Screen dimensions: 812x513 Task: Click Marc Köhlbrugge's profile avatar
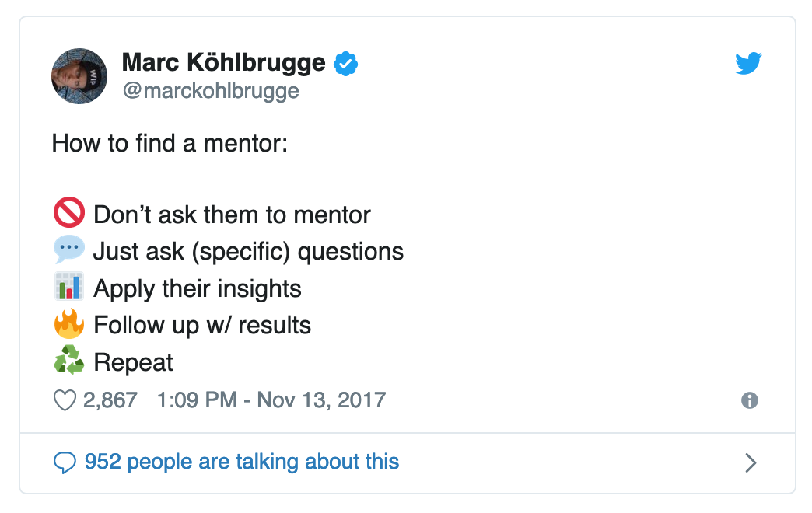point(79,75)
